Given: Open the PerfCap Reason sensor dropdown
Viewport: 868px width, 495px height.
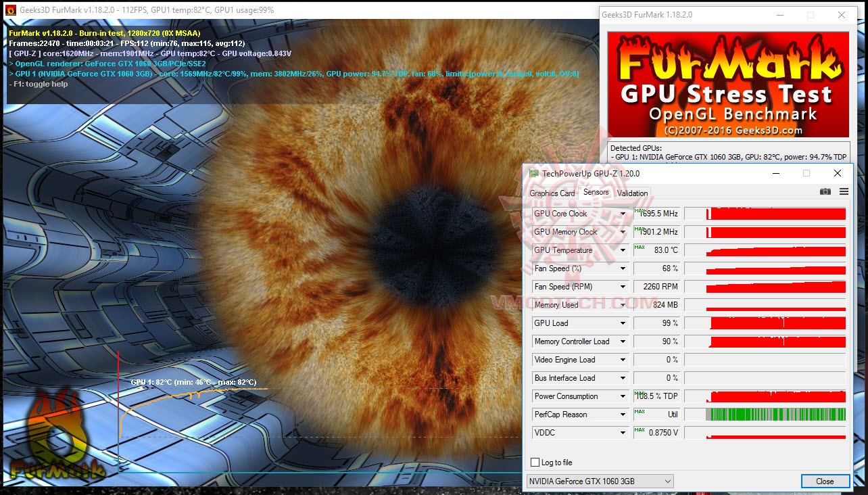Looking at the screenshot, I should (x=623, y=415).
